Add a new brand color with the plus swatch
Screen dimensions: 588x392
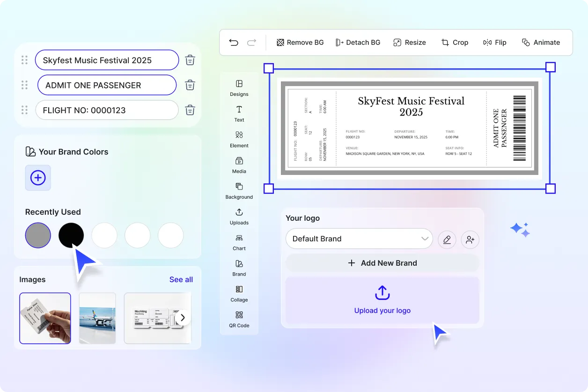(x=38, y=178)
